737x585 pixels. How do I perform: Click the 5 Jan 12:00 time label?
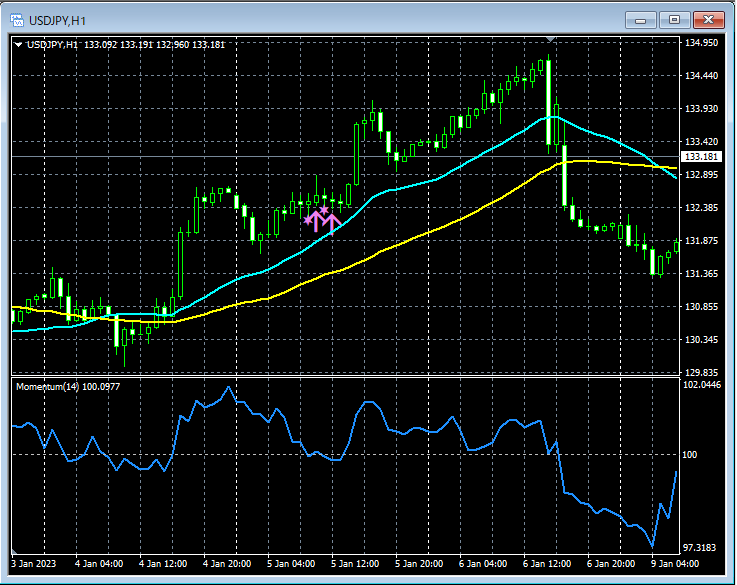point(355,563)
